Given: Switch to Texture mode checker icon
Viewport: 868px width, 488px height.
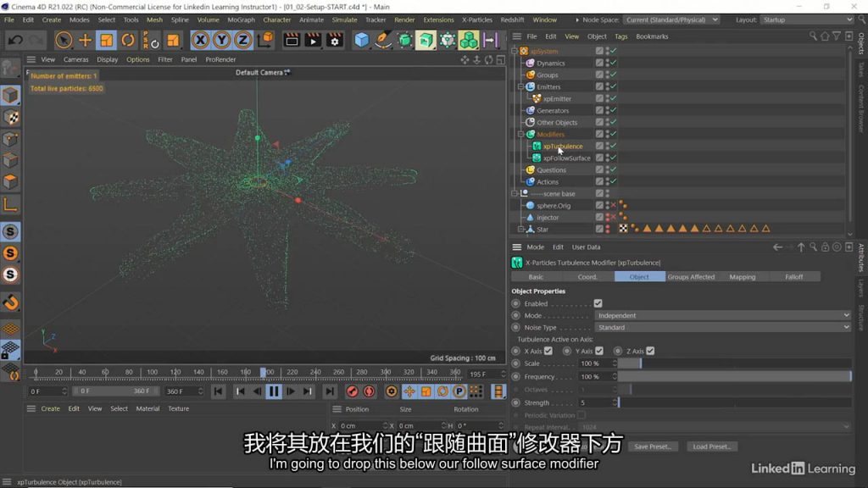Looking at the screenshot, I should [x=10, y=117].
